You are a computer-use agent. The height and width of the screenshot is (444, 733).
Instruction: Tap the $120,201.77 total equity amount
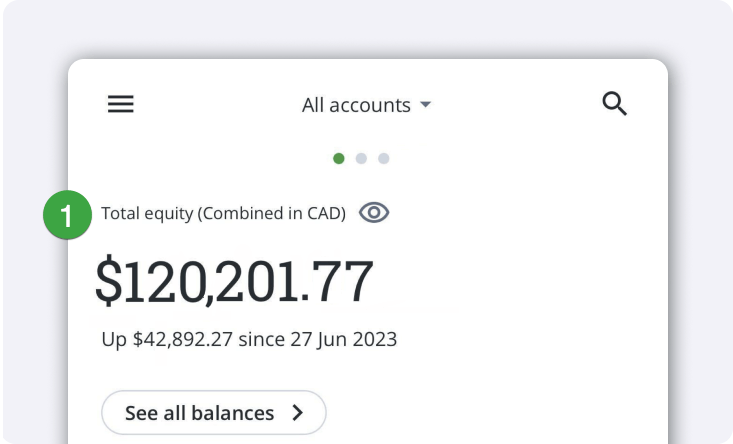[x=234, y=282]
